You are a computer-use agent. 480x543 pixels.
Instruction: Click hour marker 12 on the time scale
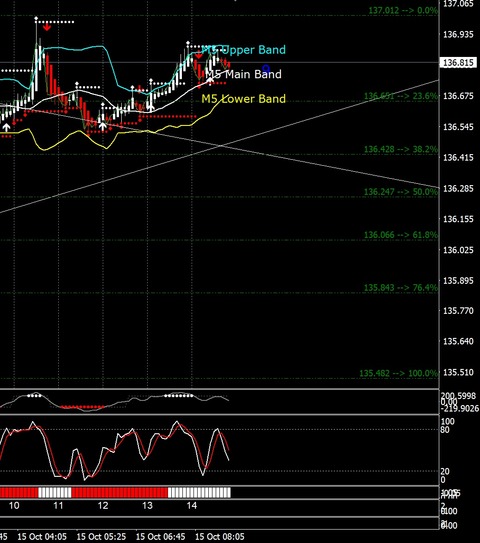tap(103, 506)
